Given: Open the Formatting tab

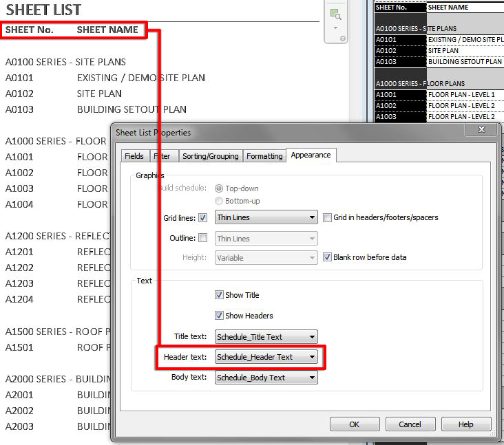Looking at the screenshot, I should [264, 156].
